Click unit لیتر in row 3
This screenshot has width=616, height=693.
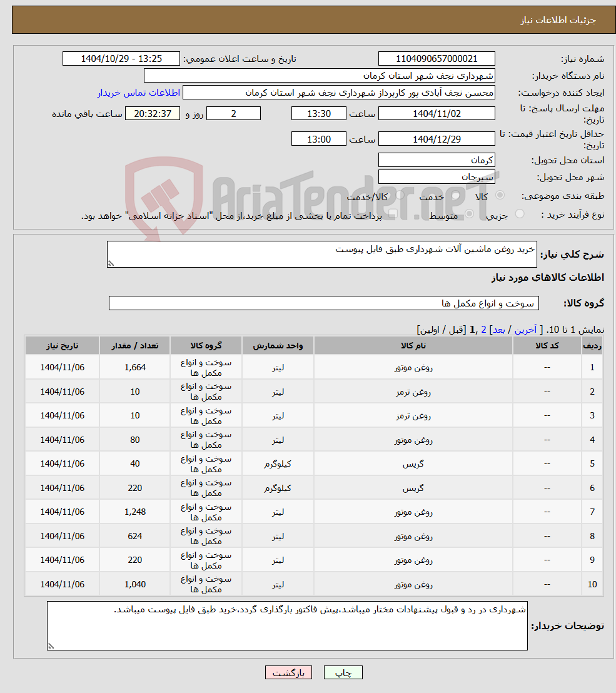[x=278, y=415]
